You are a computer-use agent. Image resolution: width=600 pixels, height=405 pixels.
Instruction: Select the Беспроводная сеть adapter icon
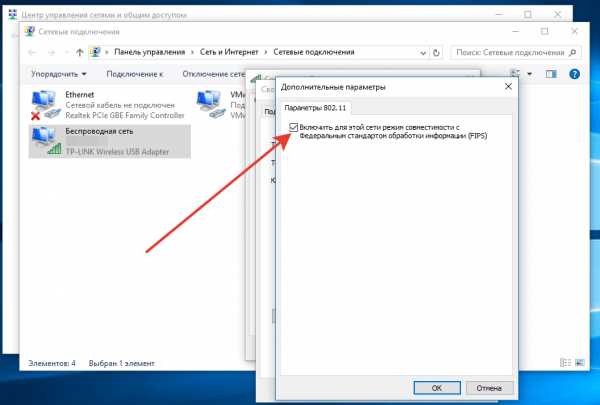coord(45,141)
